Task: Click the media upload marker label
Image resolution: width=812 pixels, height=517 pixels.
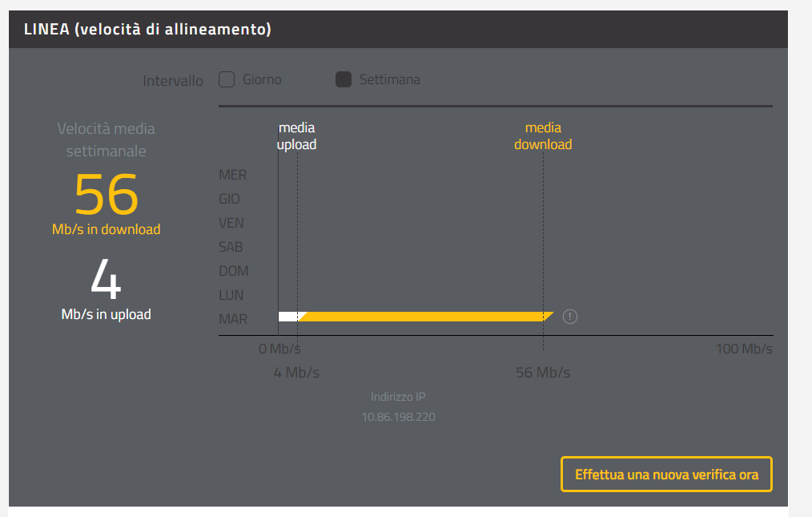Action: tap(297, 136)
